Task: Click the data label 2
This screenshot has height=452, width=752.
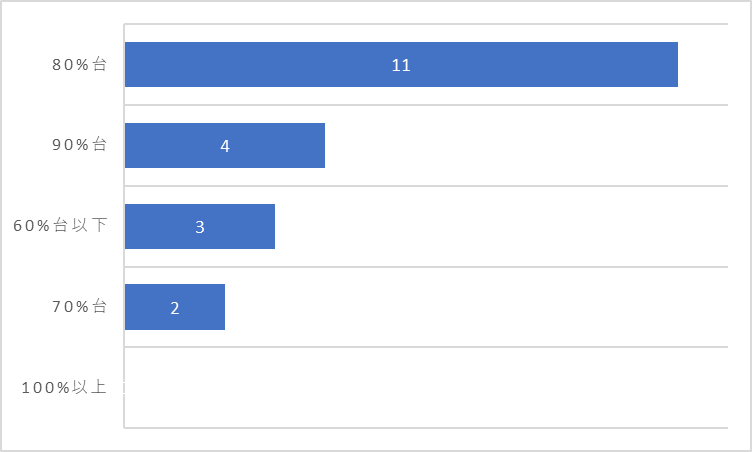Action: point(175,308)
